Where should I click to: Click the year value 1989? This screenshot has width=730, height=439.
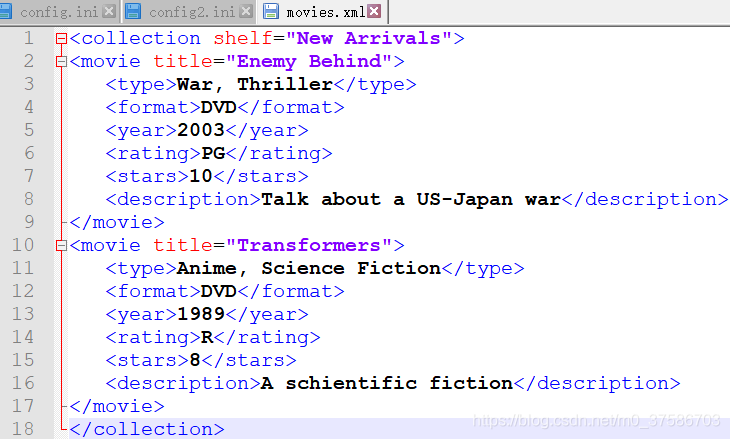201,314
